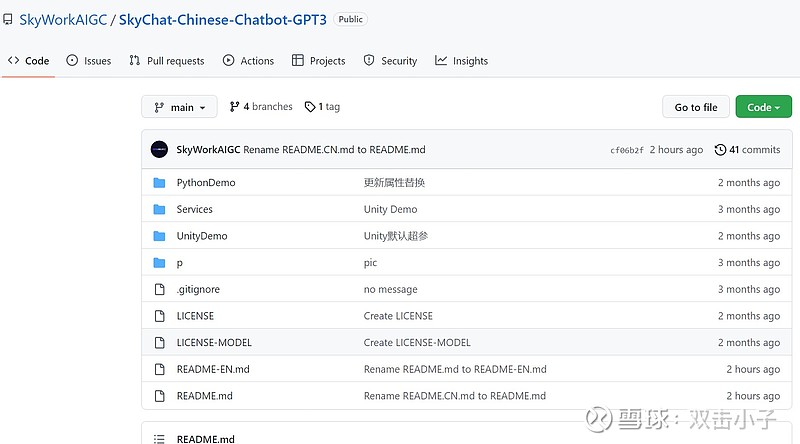
Task: Open the .gitignore file
Action: [x=198, y=289]
